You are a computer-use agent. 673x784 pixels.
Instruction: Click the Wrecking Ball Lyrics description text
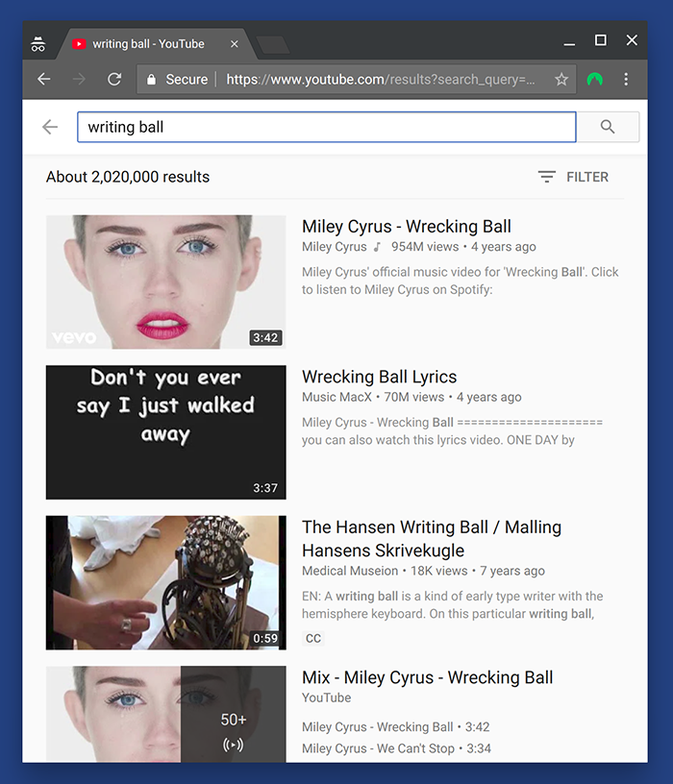(x=452, y=431)
